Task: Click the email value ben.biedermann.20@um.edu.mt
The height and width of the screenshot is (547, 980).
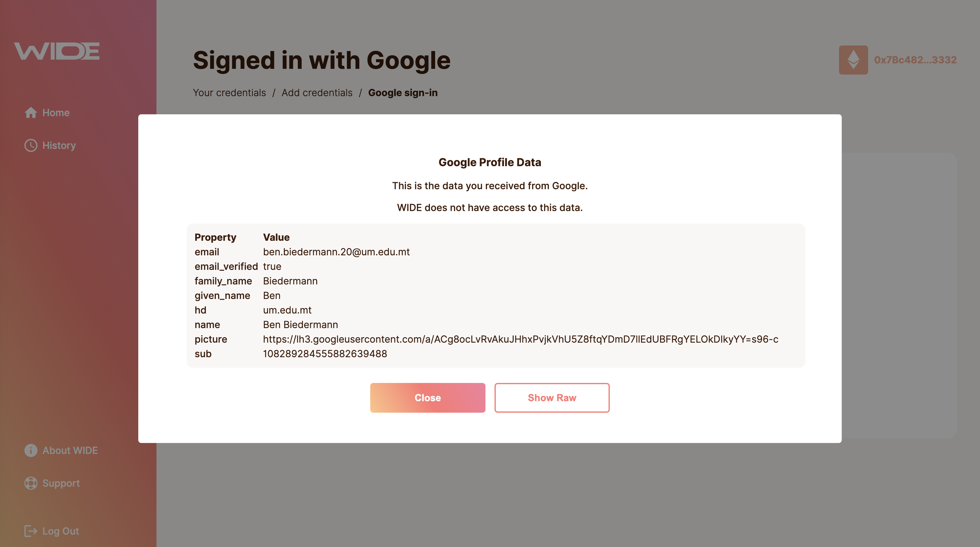Action: click(336, 252)
